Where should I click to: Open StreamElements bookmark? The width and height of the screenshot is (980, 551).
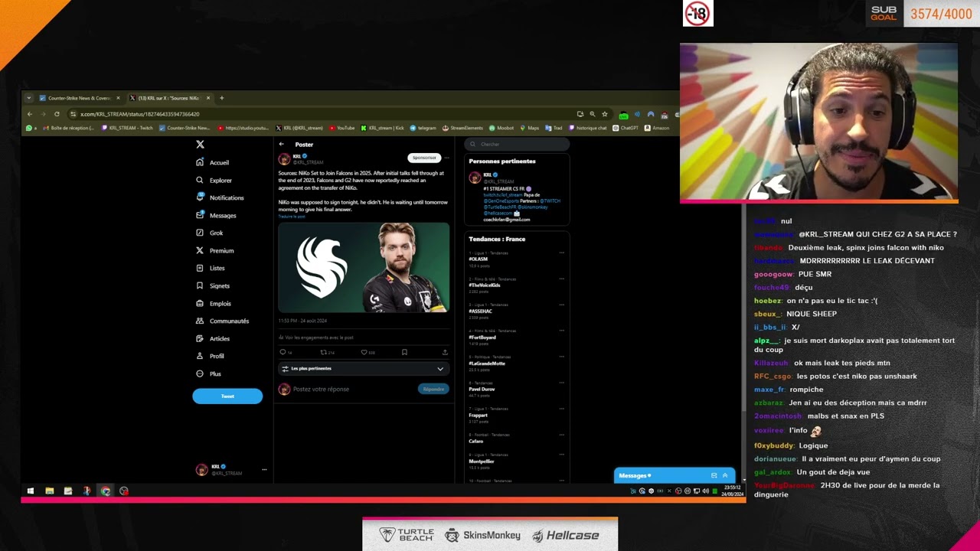click(463, 128)
